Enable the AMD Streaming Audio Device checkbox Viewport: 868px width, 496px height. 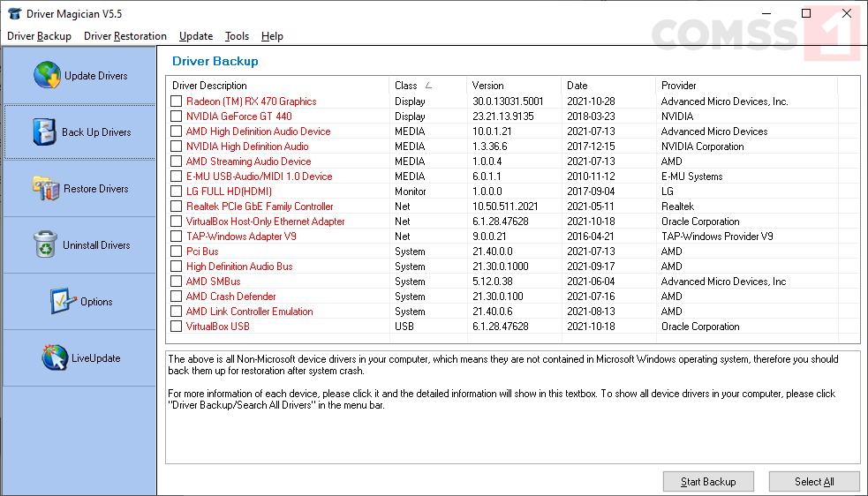click(x=176, y=162)
